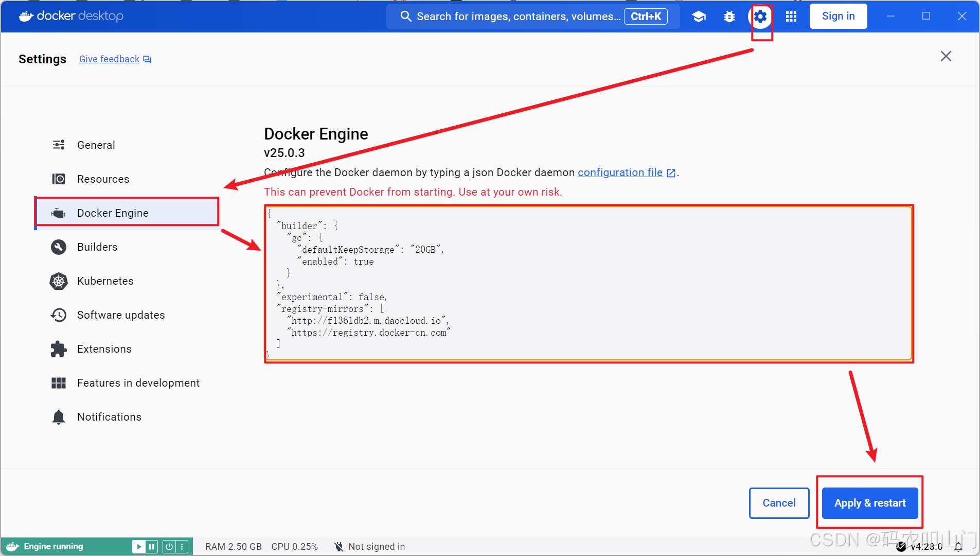
Task: Click the Kubernetes wheel icon in sidebar
Action: (x=59, y=281)
